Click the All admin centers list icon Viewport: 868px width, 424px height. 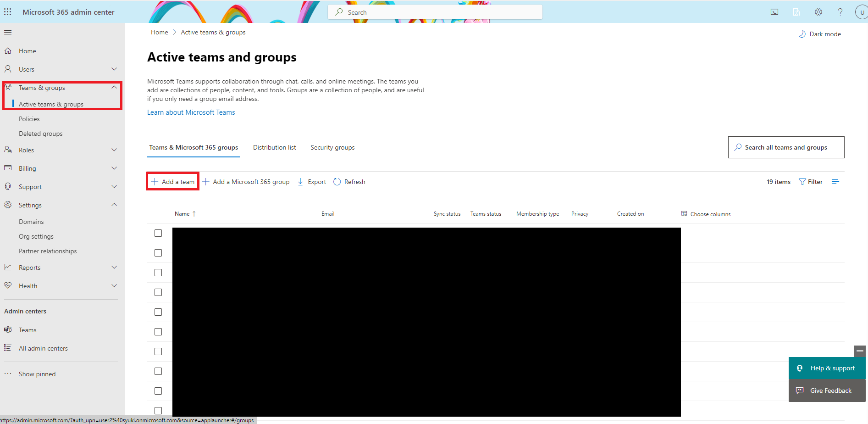[x=8, y=348]
